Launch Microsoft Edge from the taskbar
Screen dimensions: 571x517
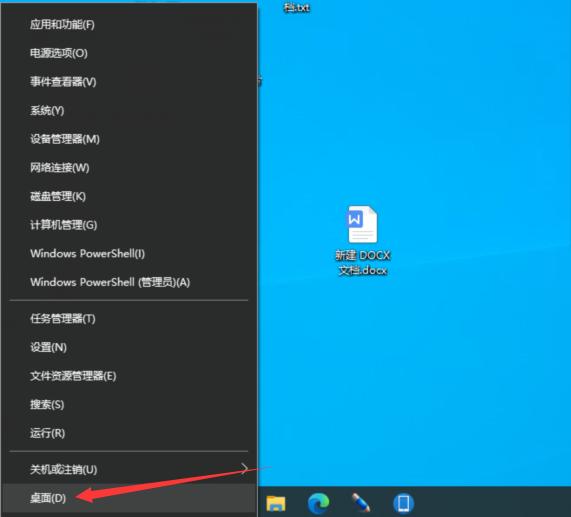point(319,504)
